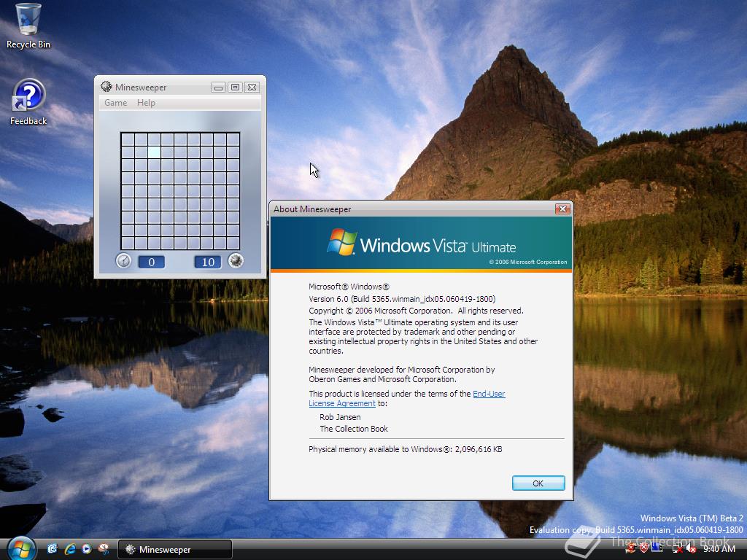Minimize the Minesweeper window
Image resolution: width=747 pixels, height=560 pixels.
tap(218, 87)
